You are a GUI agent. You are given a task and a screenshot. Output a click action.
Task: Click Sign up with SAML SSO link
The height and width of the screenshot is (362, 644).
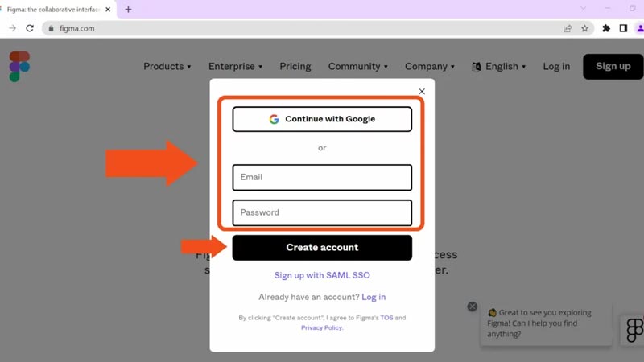(x=322, y=275)
